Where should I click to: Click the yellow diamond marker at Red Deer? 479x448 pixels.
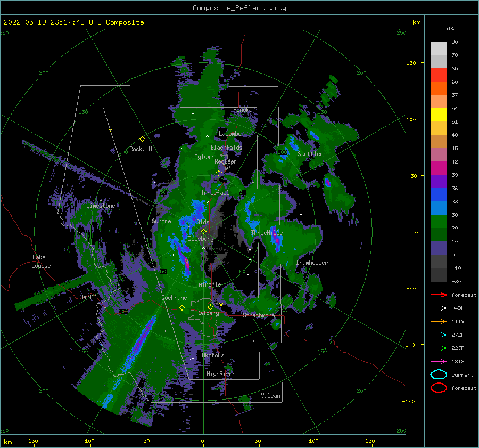coord(219,173)
